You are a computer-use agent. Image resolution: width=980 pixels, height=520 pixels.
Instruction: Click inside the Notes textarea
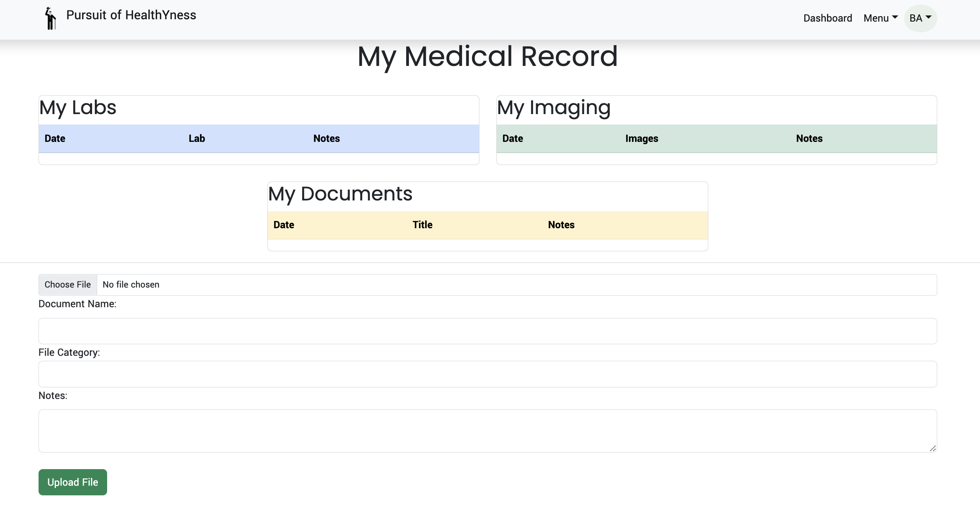(487, 431)
